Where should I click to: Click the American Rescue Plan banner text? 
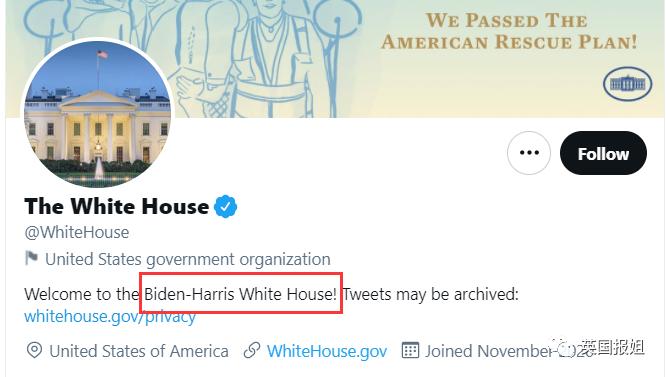(x=509, y=31)
